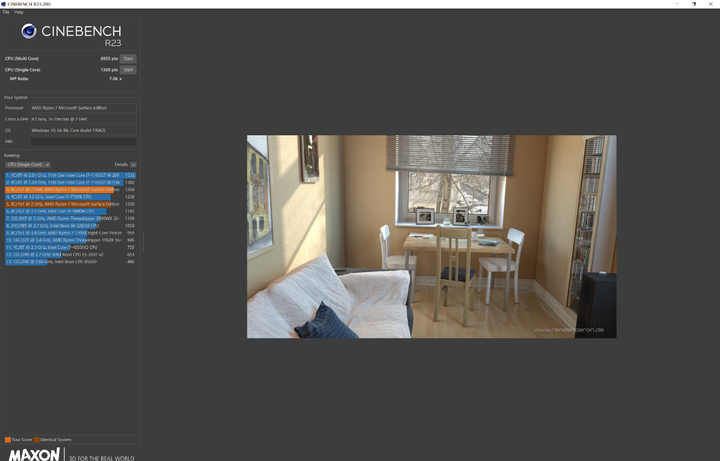Click the Info input field
This screenshot has width=720, height=461.
click(84, 141)
